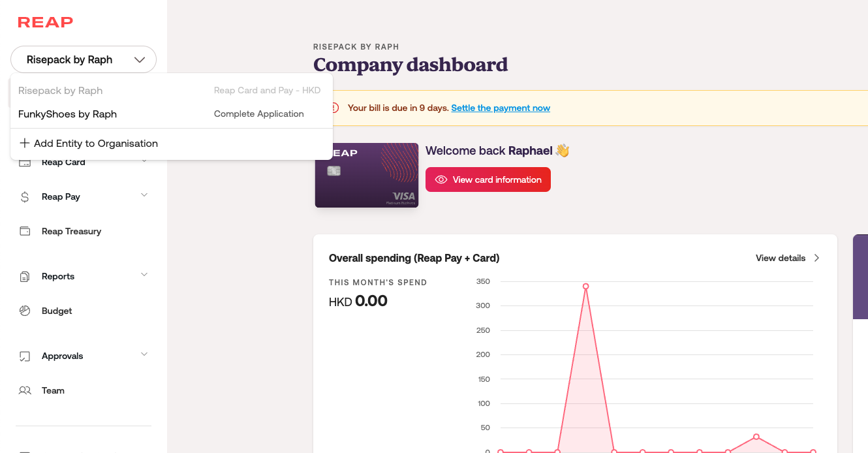Screen dimensions: 868x453
Task: Click the plus icon for Add Entity
Action: click(25, 144)
